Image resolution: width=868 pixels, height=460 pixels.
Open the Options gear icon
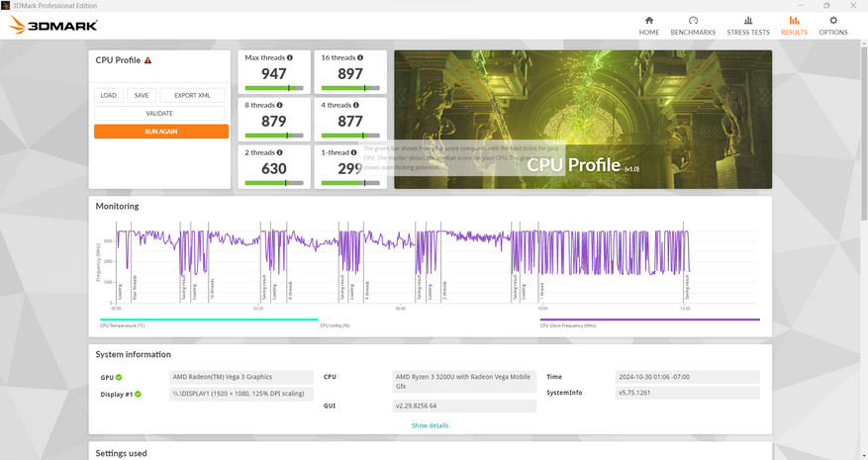833,21
